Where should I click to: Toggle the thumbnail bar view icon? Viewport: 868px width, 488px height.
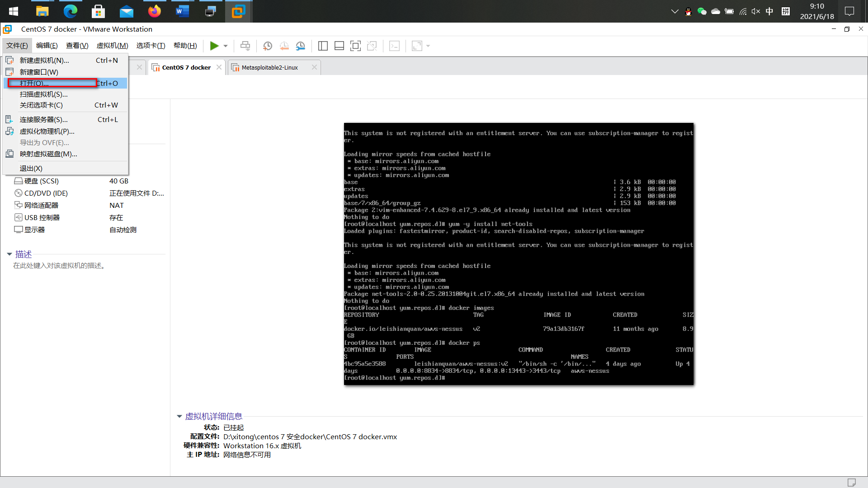(x=339, y=46)
